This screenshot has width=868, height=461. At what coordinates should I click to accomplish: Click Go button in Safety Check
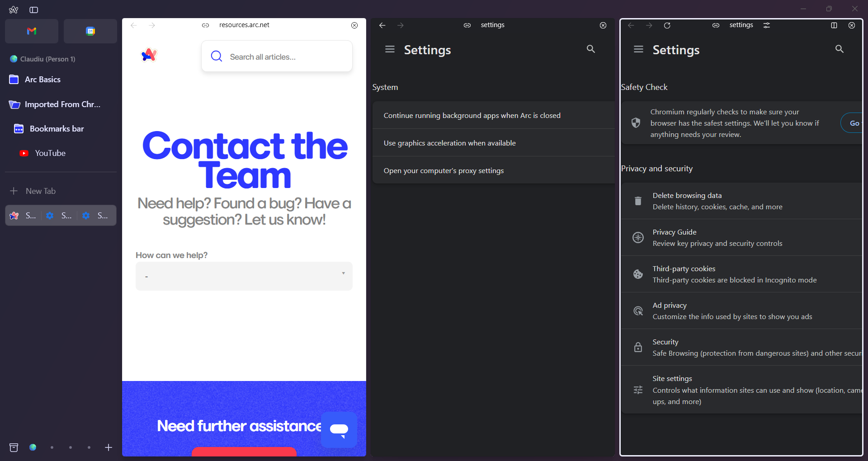click(x=852, y=123)
